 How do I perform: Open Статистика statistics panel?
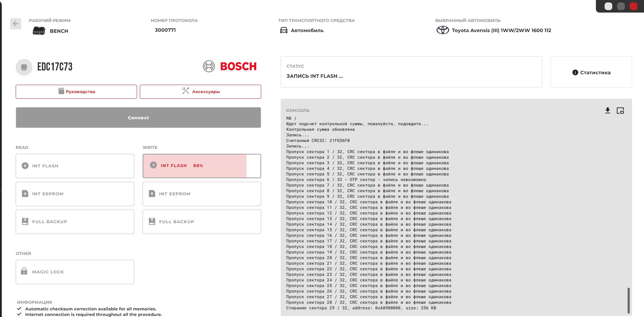click(x=591, y=72)
